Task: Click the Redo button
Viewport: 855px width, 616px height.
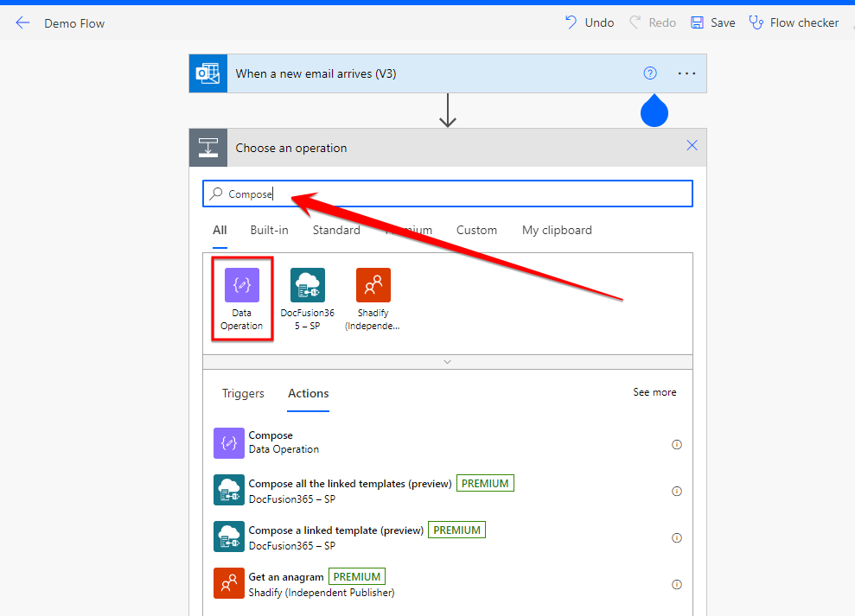Action: [x=653, y=23]
